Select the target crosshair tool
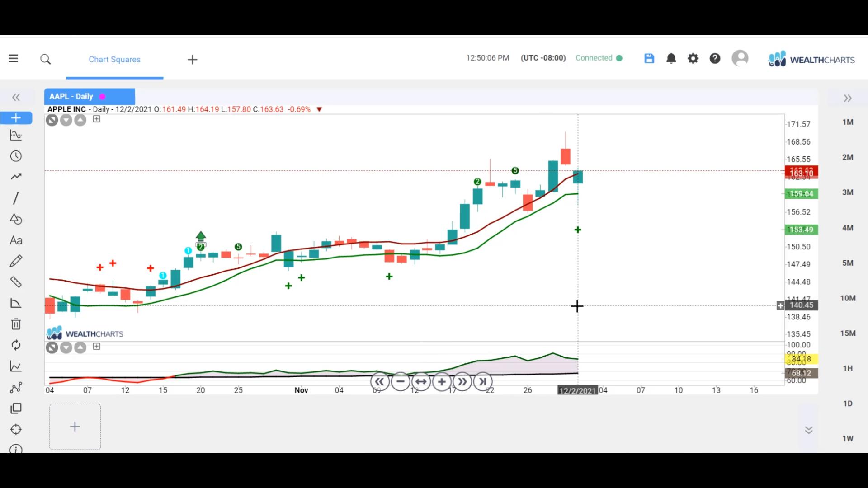Viewport: 868px width, 488px height. (x=16, y=429)
